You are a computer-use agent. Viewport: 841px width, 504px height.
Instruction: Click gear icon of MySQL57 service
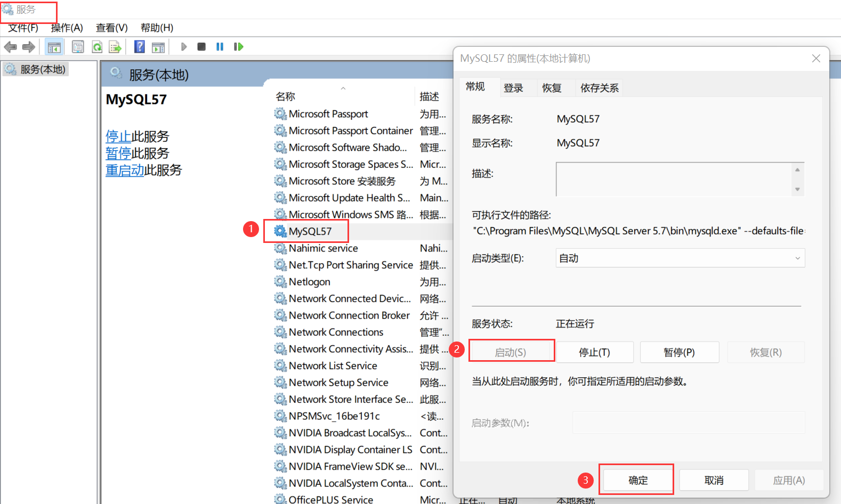[280, 231]
